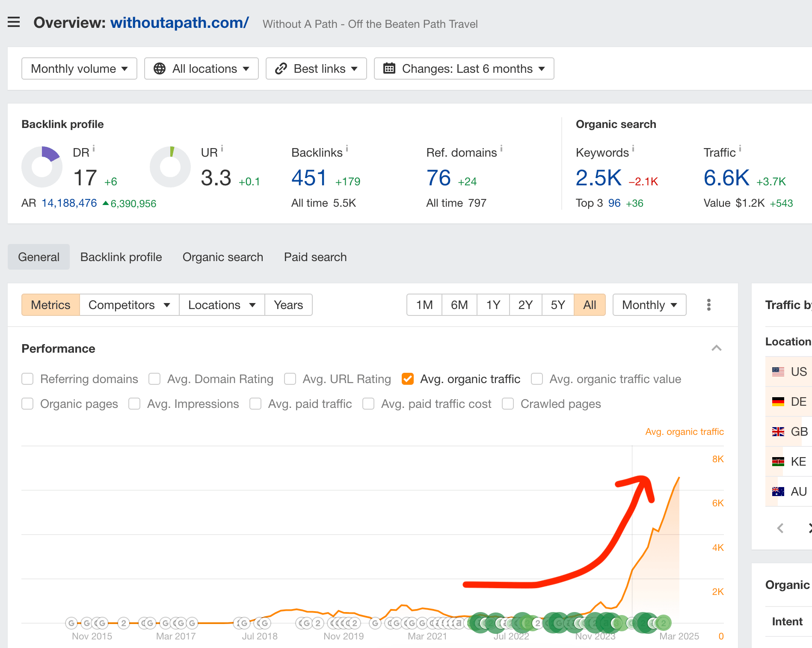Viewport: 812px width, 648px height.
Task: Open the hamburger navigation menu
Action: [14, 22]
